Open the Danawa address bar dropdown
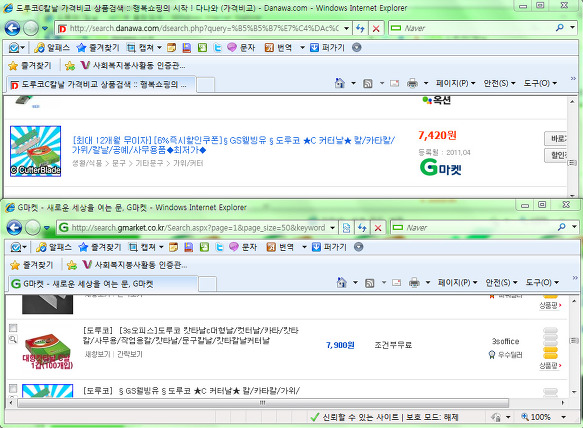The width and height of the screenshot is (583, 428). pos(346,28)
